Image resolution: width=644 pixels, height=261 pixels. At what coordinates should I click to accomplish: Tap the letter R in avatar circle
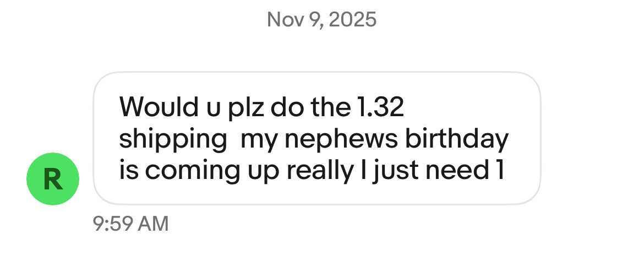pyautogui.click(x=53, y=180)
